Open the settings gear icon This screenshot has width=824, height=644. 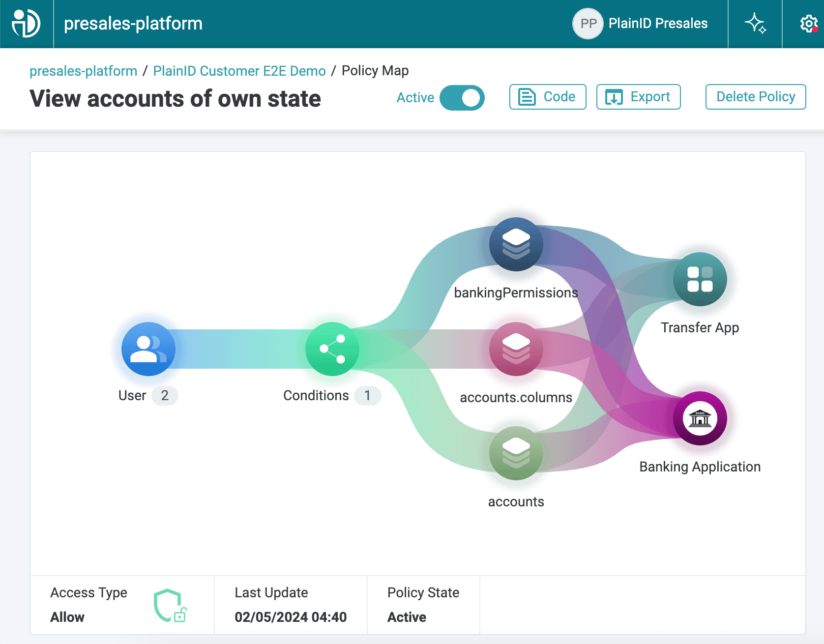point(809,24)
